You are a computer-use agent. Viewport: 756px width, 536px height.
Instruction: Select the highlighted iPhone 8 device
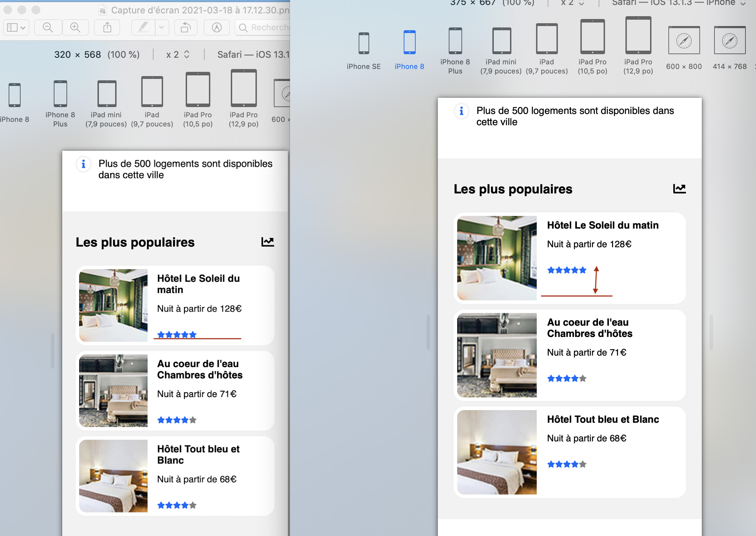[x=409, y=43]
